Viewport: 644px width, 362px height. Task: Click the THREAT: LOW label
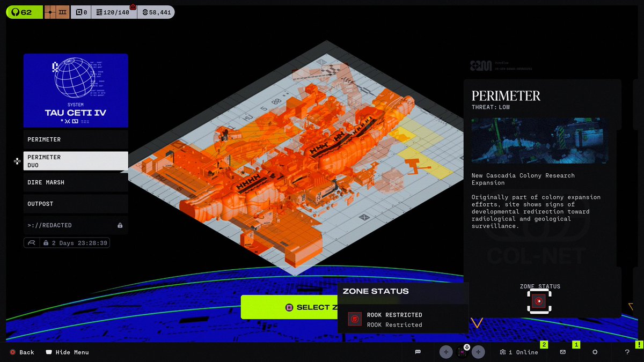(491, 107)
